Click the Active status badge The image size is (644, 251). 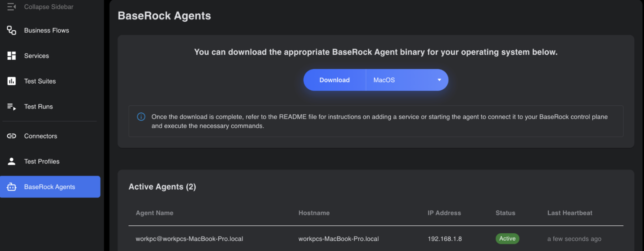pyautogui.click(x=507, y=239)
